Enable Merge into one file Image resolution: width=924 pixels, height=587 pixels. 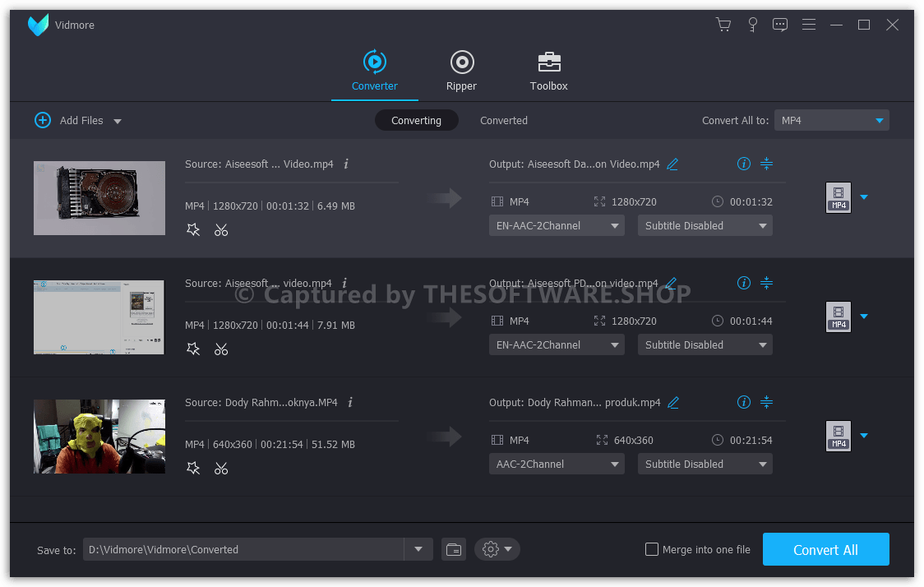click(x=652, y=549)
